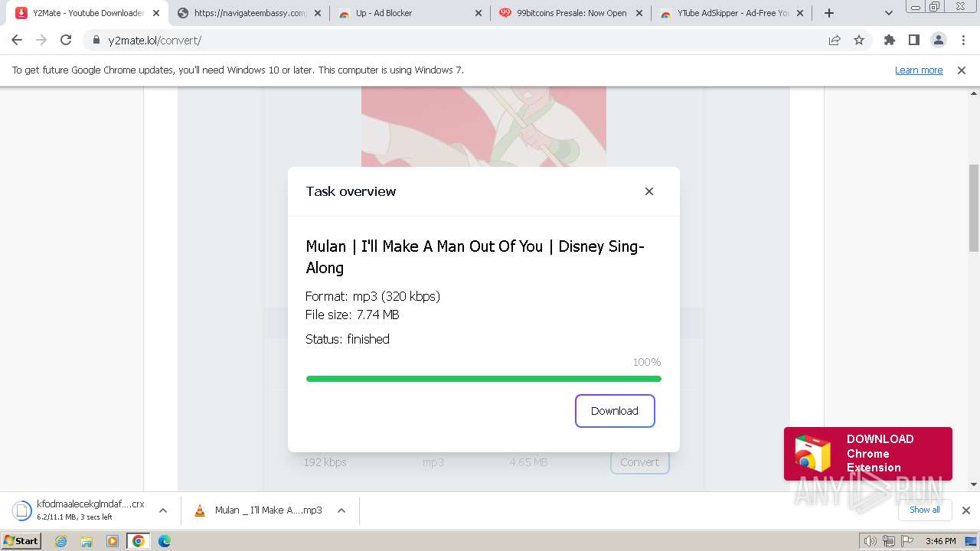
Task: Close the YTube AdSkipper tab
Action: pyautogui.click(x=799, y=13)
